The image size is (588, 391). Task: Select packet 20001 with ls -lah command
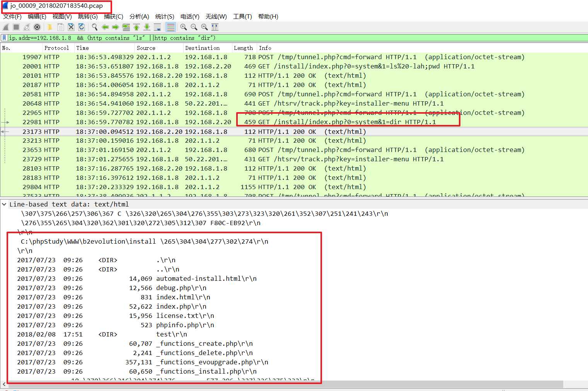coord(294,66)
